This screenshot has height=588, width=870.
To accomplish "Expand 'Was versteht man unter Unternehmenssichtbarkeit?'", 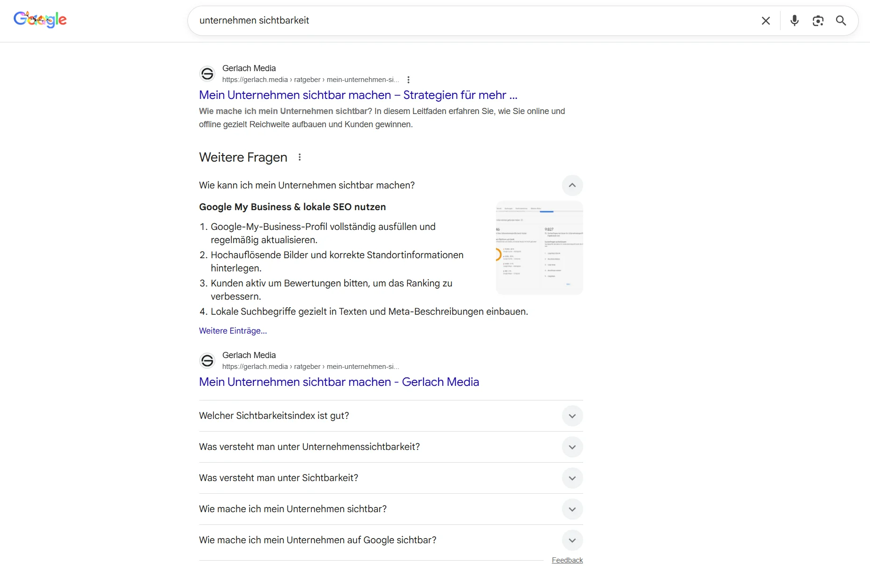I will (x=572, y=447).
